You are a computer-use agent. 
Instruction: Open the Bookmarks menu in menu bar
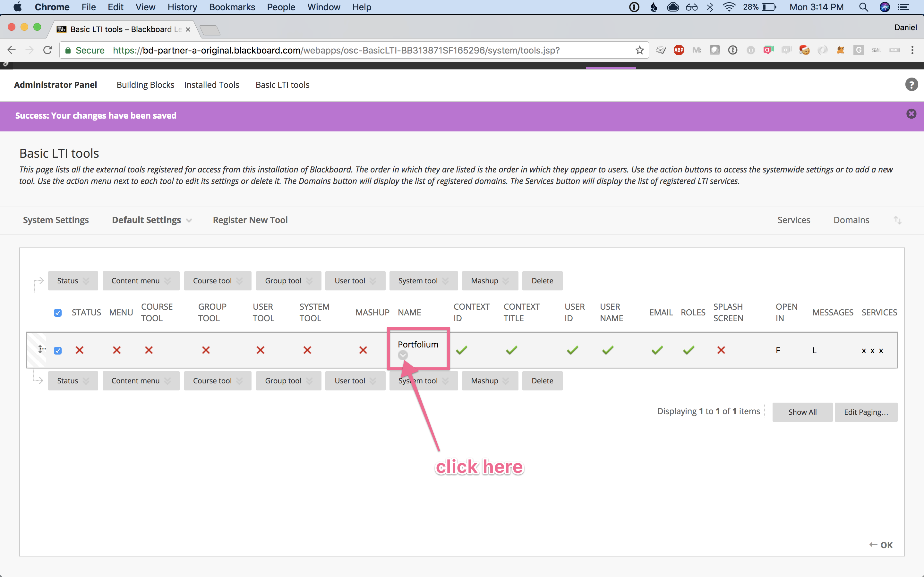coord(232,7)
